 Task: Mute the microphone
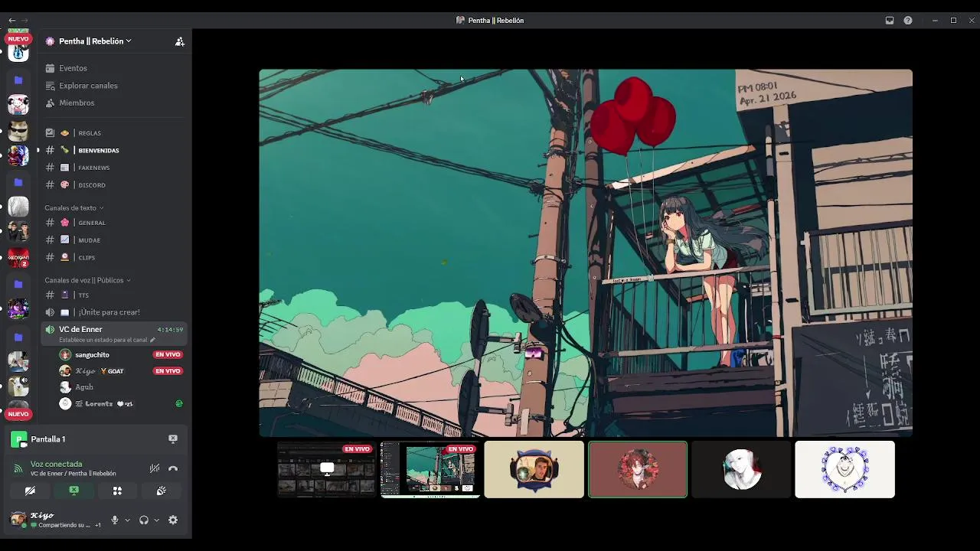tap(115, 520)
